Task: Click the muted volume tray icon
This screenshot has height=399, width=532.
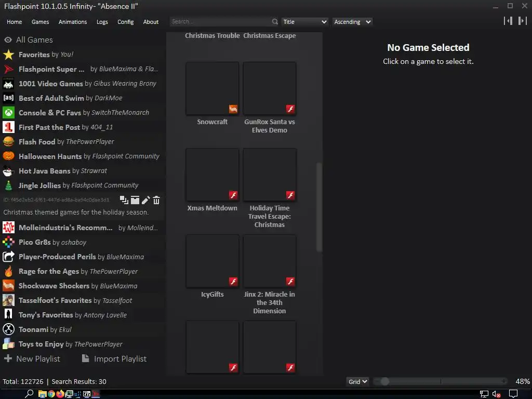Action: [496, 394]
